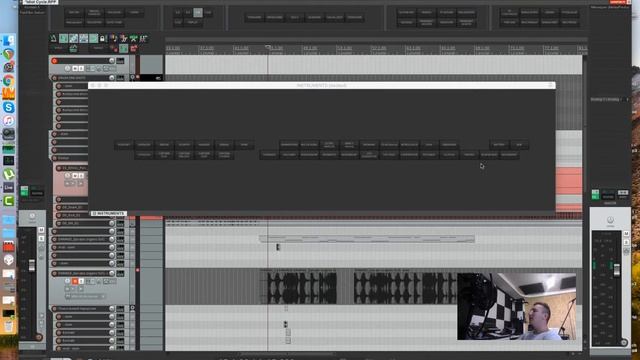Open the Trash in the Dock
This screenshot has height=360, width=640.
(9, 326)
